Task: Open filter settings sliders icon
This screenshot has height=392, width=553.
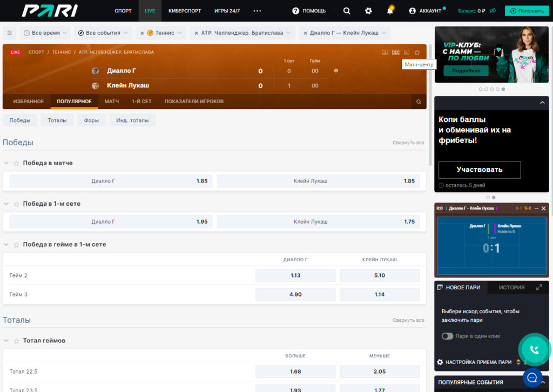Action: 10,33
